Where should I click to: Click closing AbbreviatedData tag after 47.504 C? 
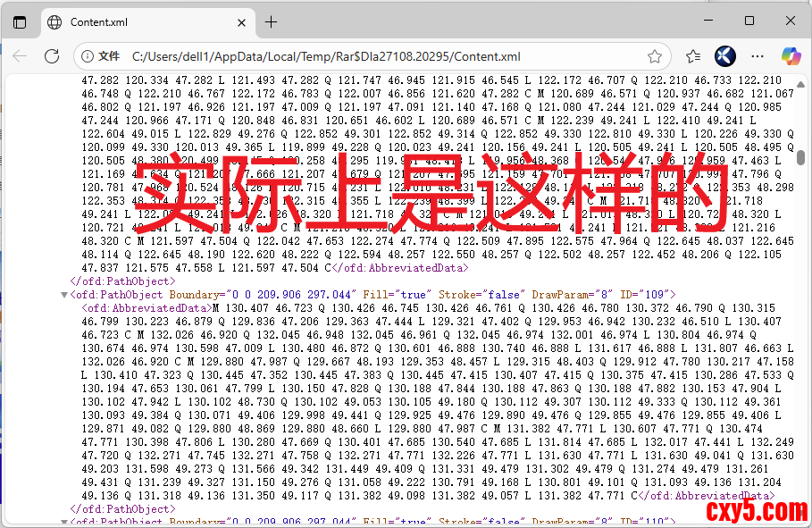400,268
